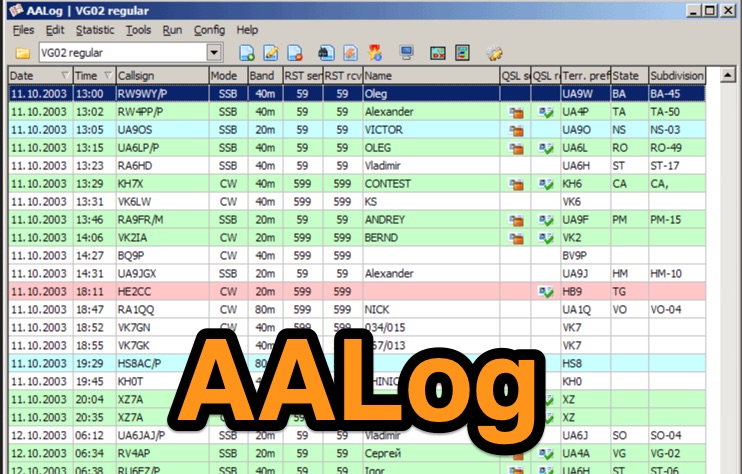Click QSL sent icon in UA6LP/P row
The width and height of the screenshot is (742, 474).
[516, 148]
